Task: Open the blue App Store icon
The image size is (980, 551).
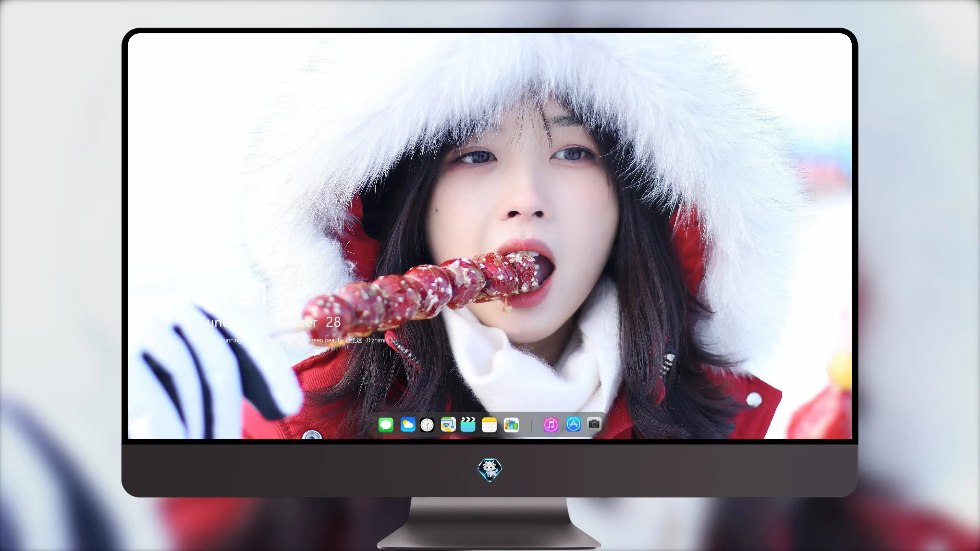Action: coord(573,424)
